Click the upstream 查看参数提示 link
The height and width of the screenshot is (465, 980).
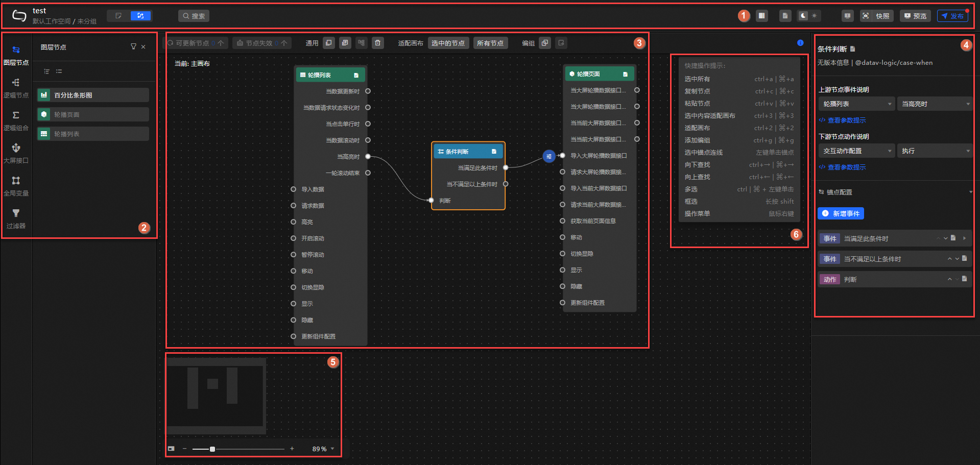pyautogui.click(x=842, y=120)
